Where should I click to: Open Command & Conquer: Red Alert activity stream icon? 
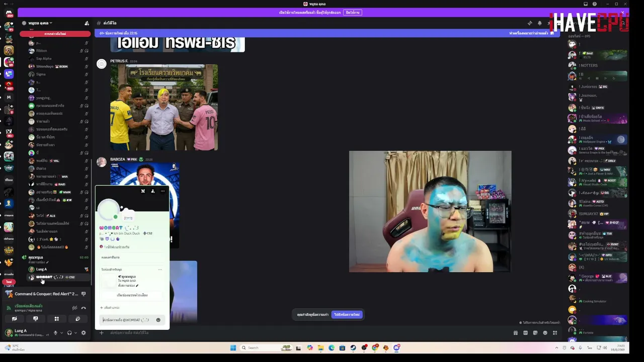84,294
